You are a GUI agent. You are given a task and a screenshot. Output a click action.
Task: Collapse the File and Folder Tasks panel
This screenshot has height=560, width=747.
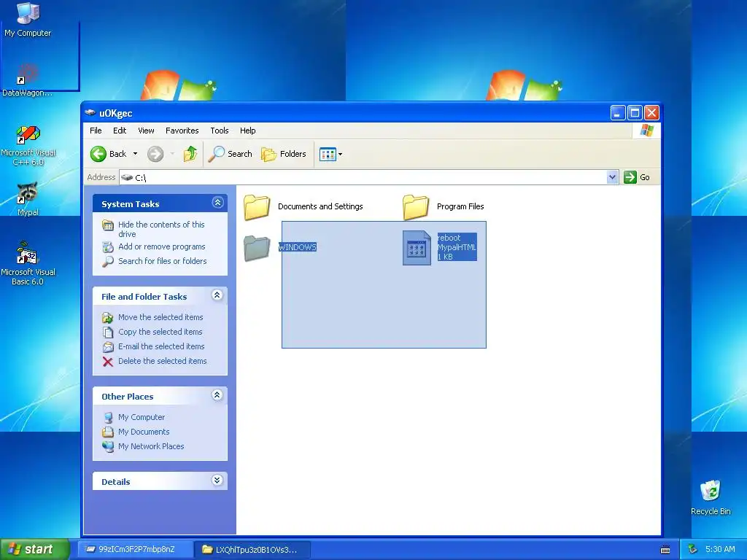217,295
